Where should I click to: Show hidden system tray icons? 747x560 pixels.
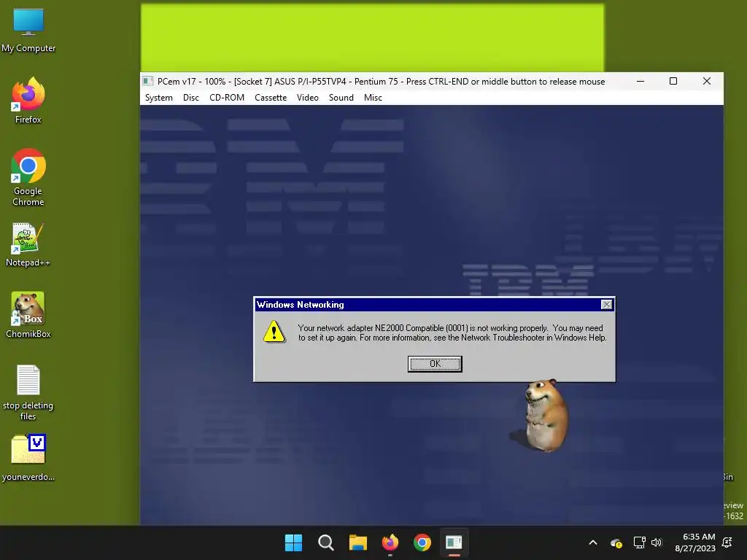point(593,542)
